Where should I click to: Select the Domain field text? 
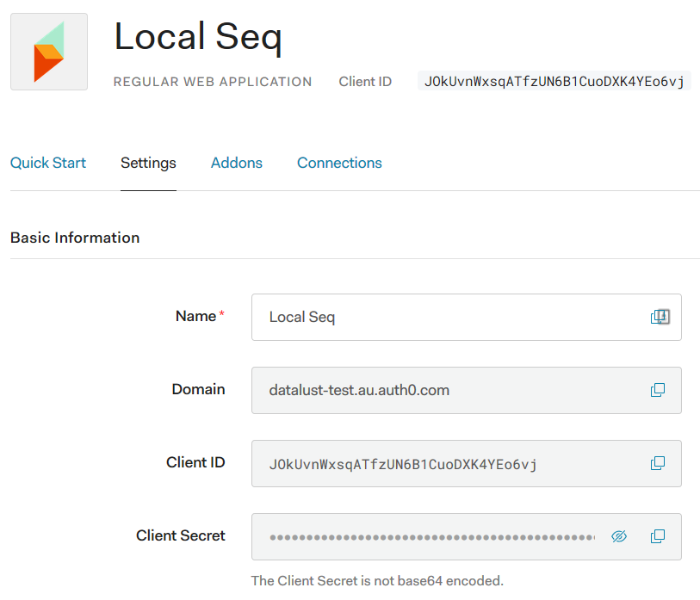pyautogui.click(x=466, y=390)
